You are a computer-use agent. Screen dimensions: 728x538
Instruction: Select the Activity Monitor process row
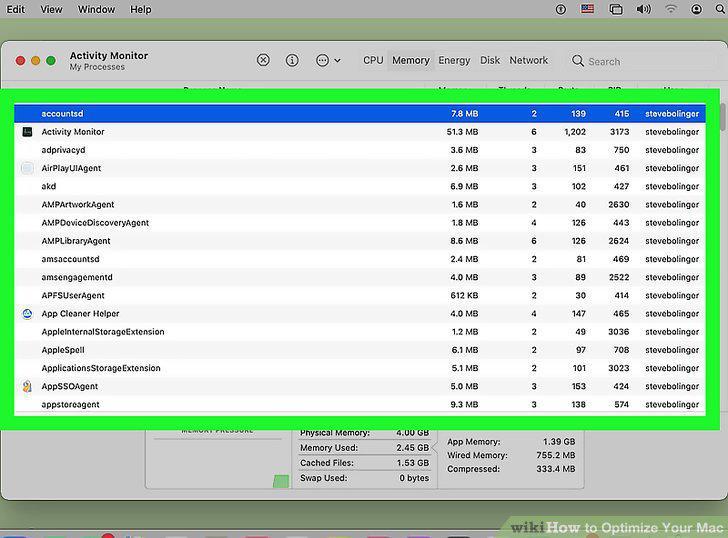tap(360, 132)
